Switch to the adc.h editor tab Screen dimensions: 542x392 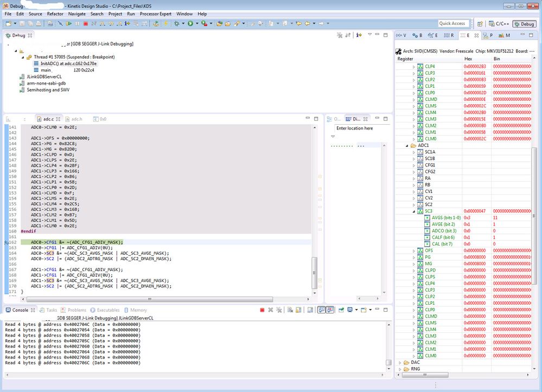click(74, 119)
